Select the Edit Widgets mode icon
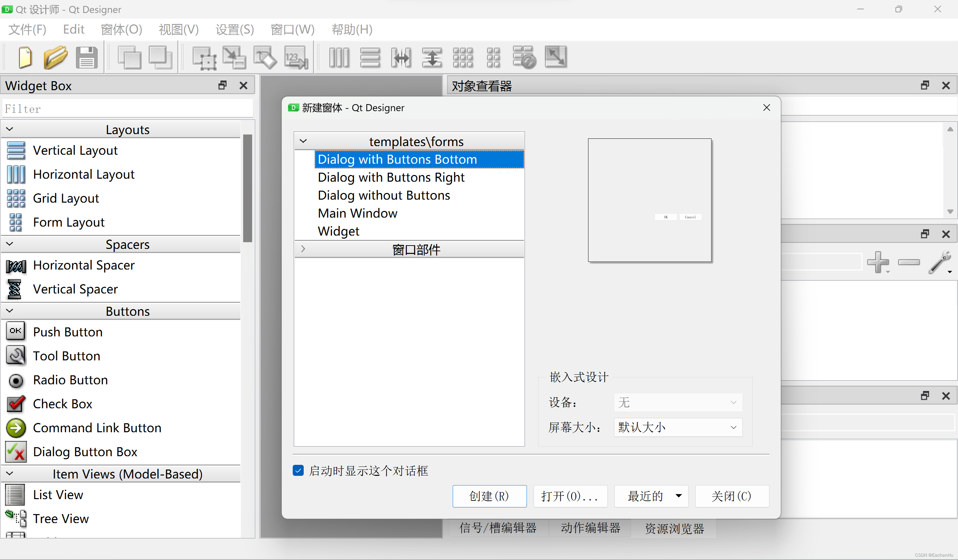 coord(204,58)
